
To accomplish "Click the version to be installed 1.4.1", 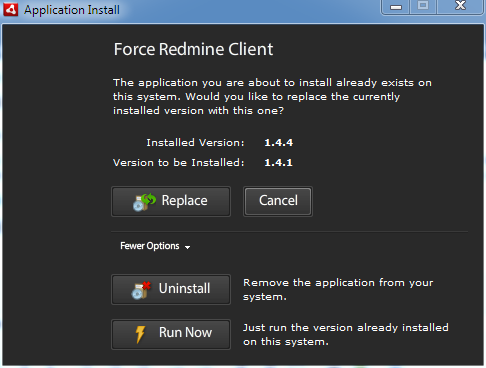I will click(278, 163).
